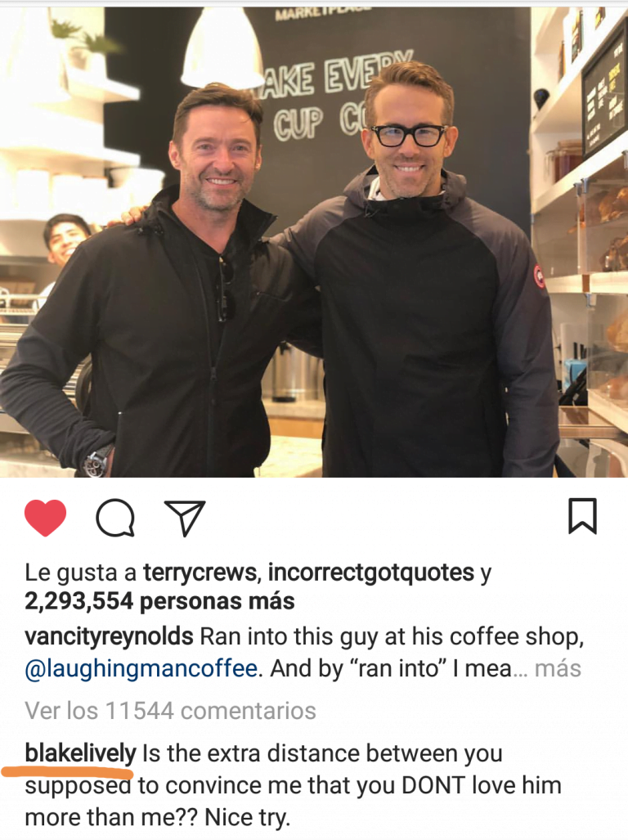Open blakelively profile from the comment
The height and width of the screenshot is (840, 628).
[80, 754]
